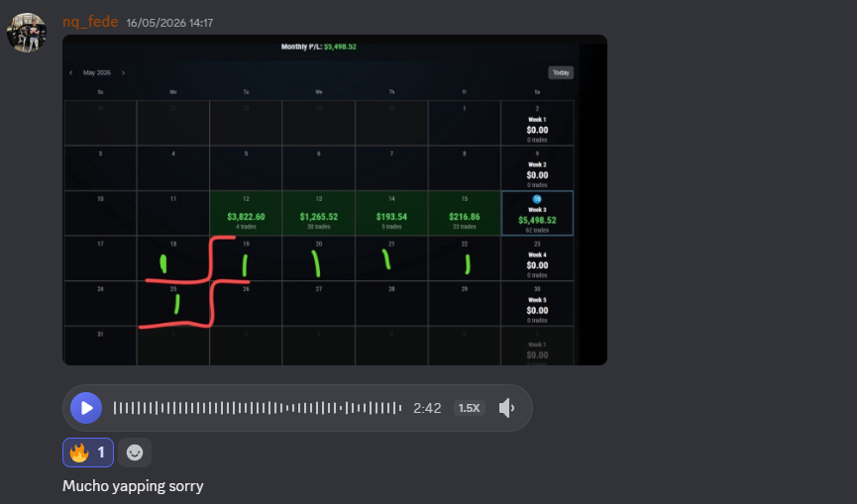
Task: Click the 'Mucho yapping sorry' message text
Action: pyautogui.click(x=133, y=486)
